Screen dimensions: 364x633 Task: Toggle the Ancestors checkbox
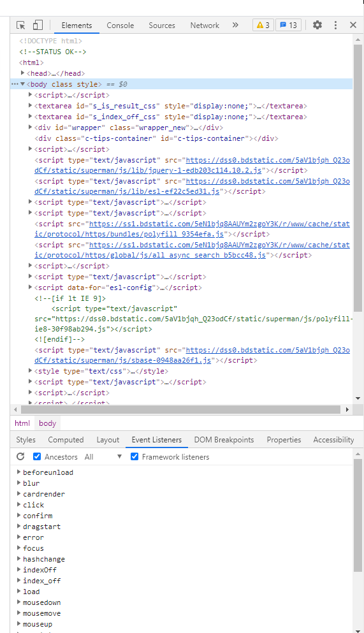click(37, 456)
